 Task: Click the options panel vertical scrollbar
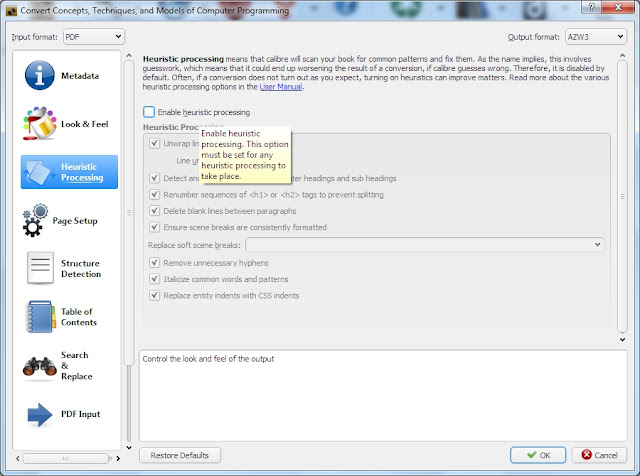622,196
